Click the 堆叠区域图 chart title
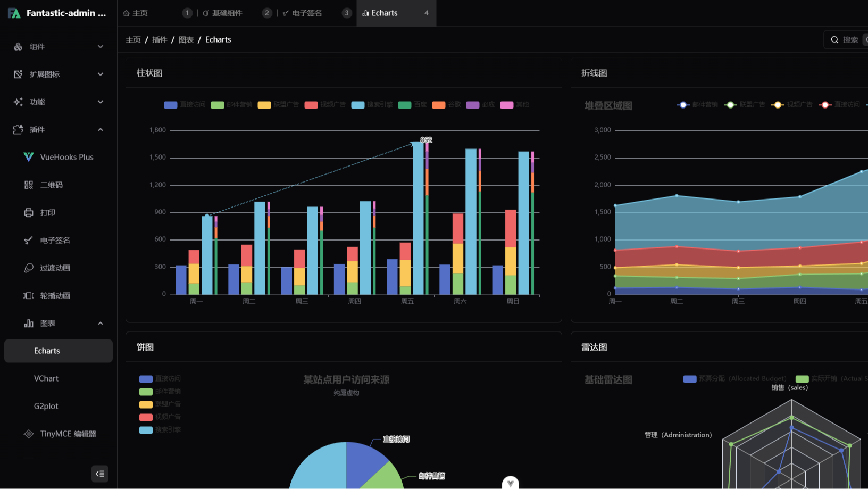 [x=608, y=105]
